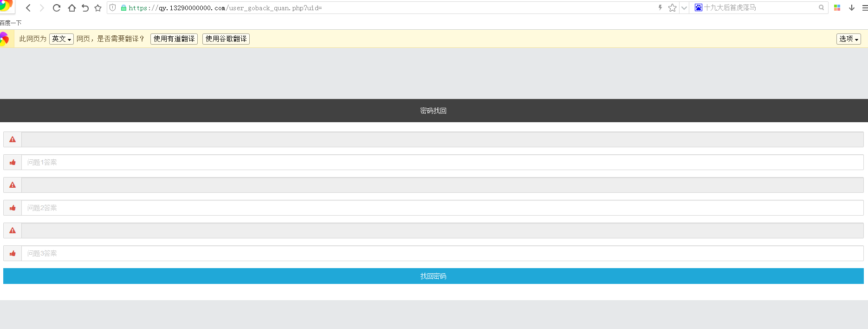Expand address bar history dropdown chevron
Image resolution: width=868 pixels, height=329 pixels.
pos(684,8)
